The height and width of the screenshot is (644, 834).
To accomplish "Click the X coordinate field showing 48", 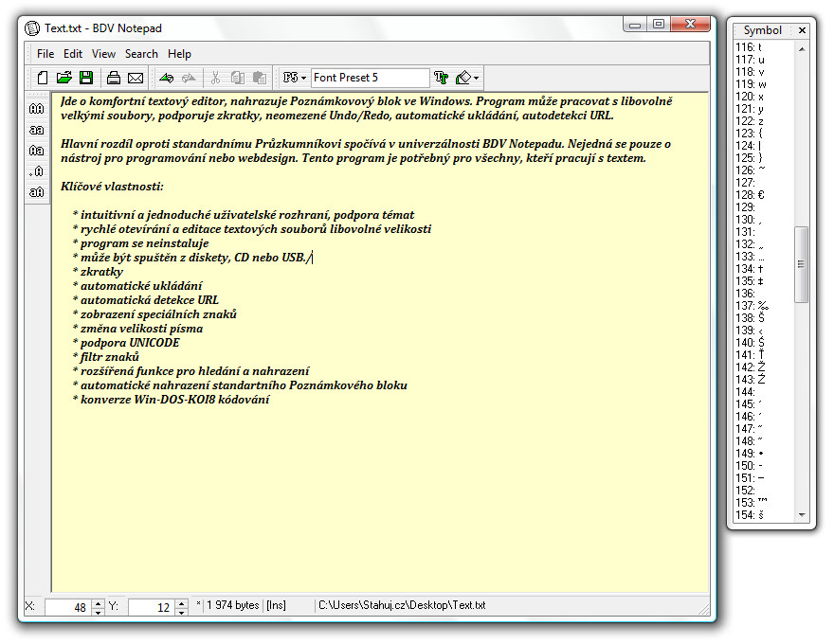I will coord(68,607).
